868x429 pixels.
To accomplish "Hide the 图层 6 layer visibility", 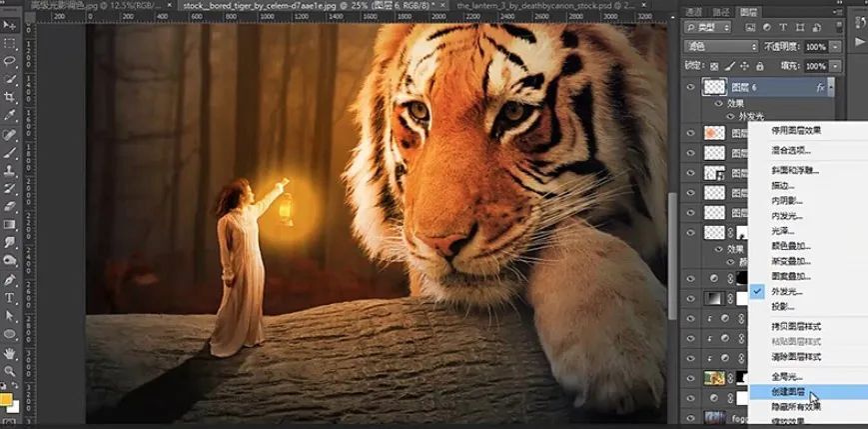I will 690,88.
